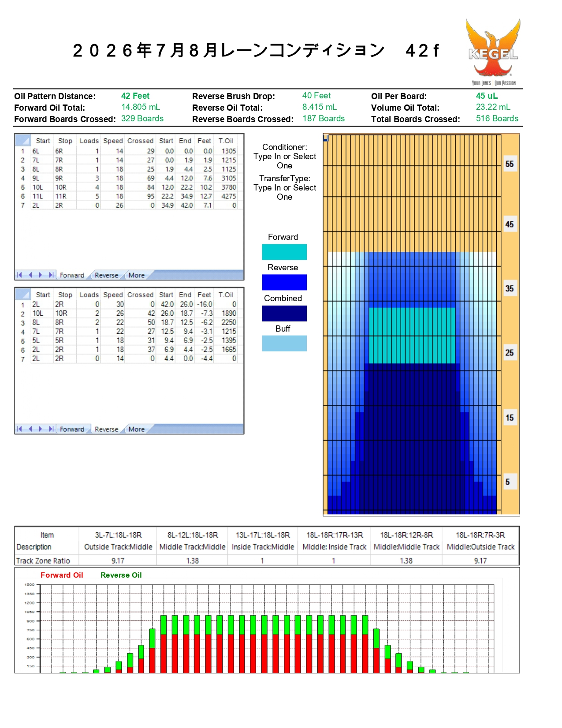The height and width of the screenshot is (728, 562).
Task: Click the Combined dark navy swatch
Action: [x=284, y=313]
